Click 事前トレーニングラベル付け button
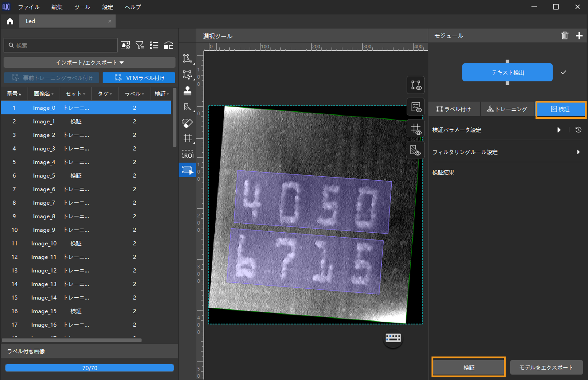 tap(52, 78)
